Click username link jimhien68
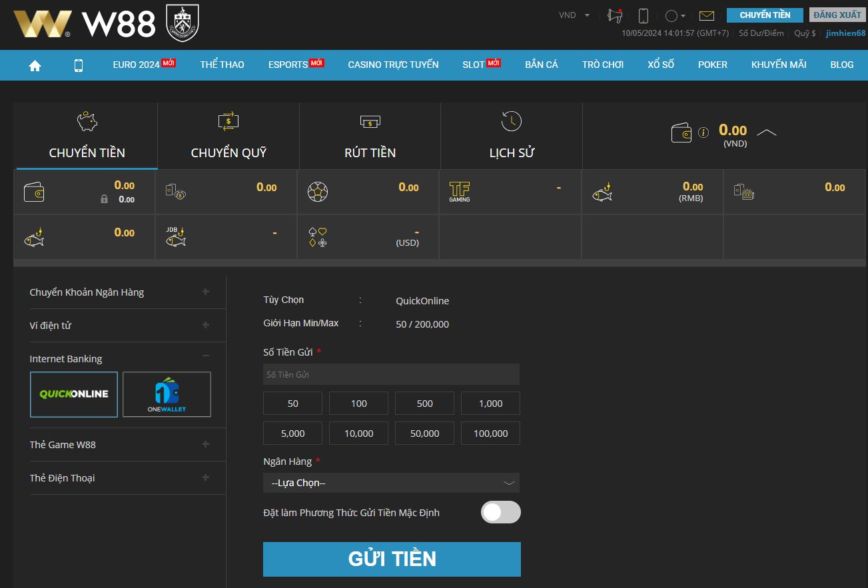 point(845,33)
